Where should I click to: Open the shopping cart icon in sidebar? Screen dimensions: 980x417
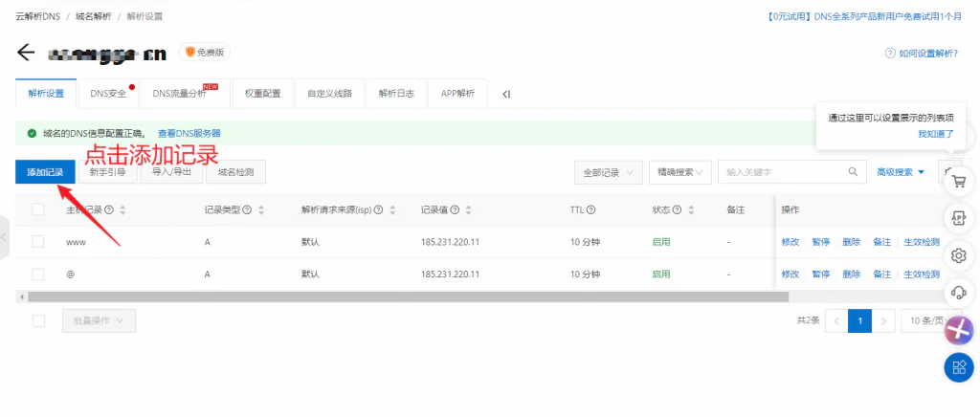click(x=959, y=181)
